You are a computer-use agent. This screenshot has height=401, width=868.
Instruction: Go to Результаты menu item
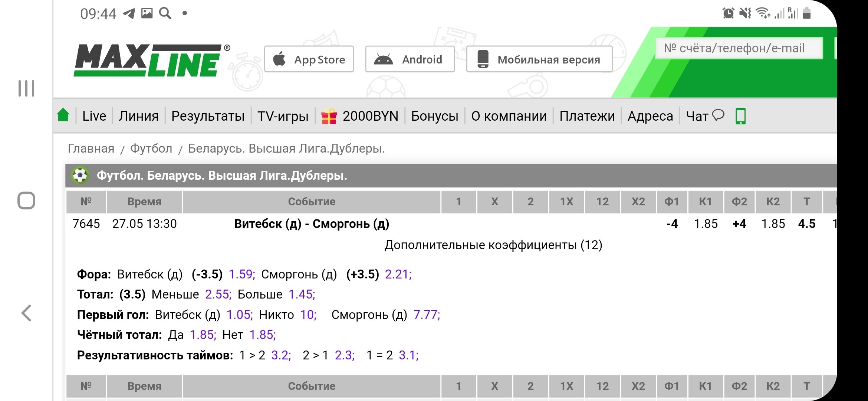[208, 116]
